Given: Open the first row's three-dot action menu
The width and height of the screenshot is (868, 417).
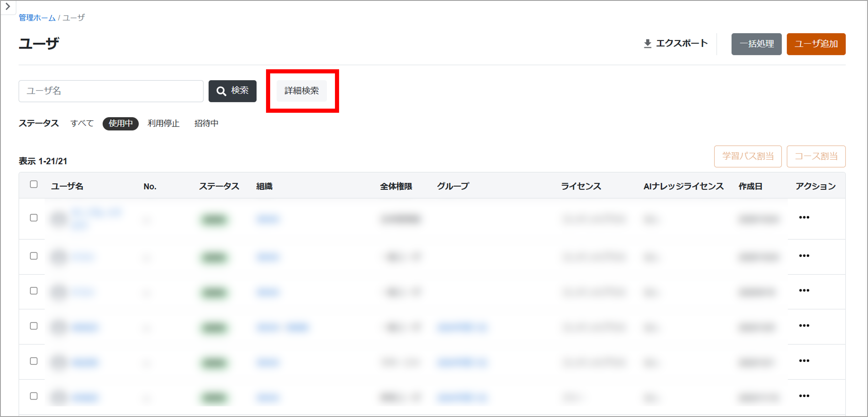Looking at the screenshot, I should click(x=804, y=218).
